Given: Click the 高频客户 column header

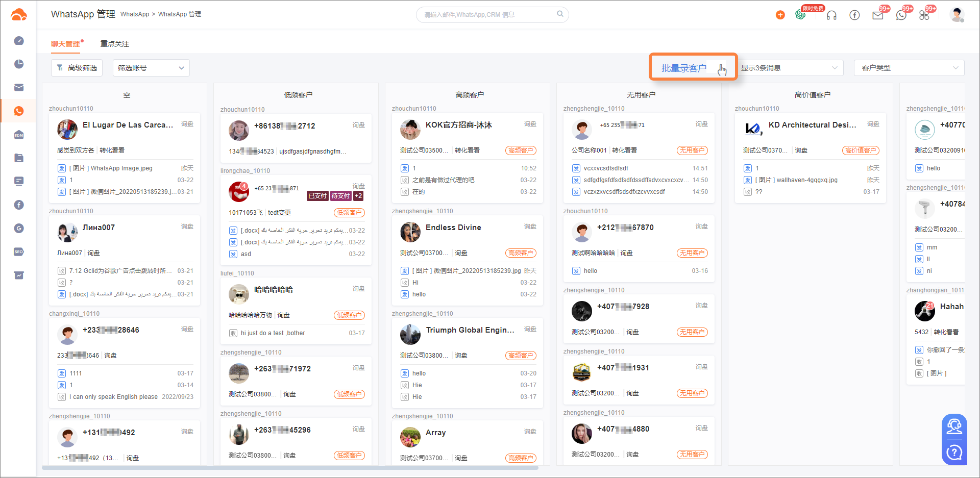Looking at the screenshot, I should (470, 95).
